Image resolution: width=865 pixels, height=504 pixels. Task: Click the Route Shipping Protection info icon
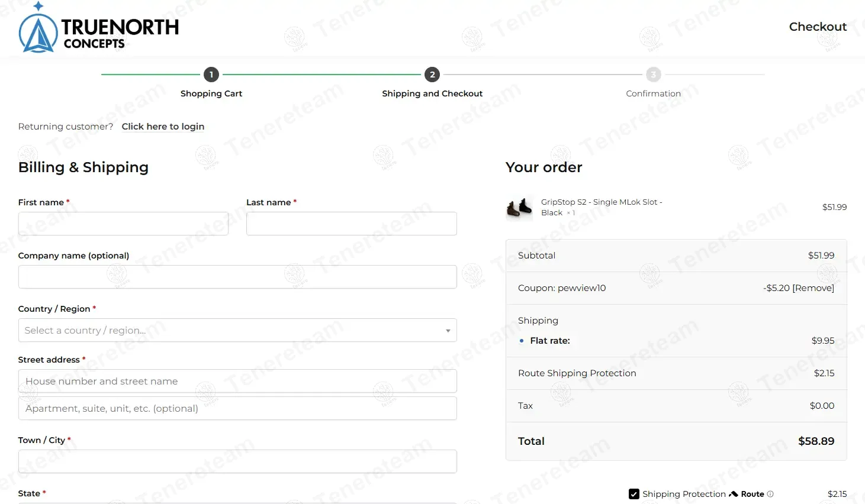click(x=770, y=494)
